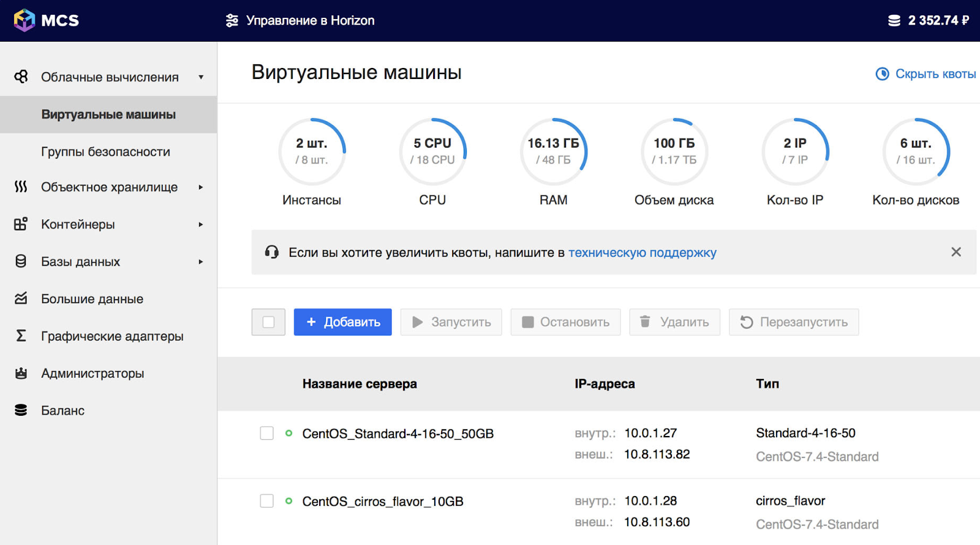Click the Администраторы crown icon
980x545 pixels.
(x=21, y=373)
